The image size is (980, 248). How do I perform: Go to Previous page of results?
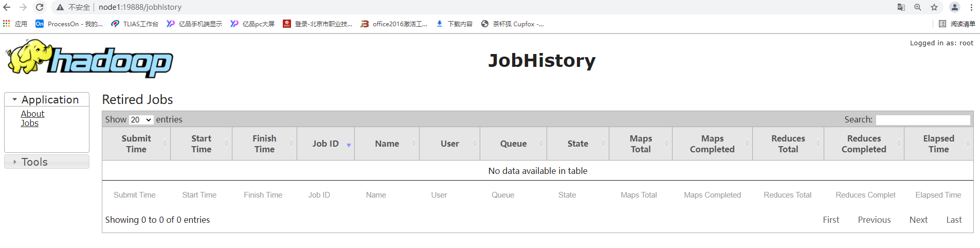(874, 220)
